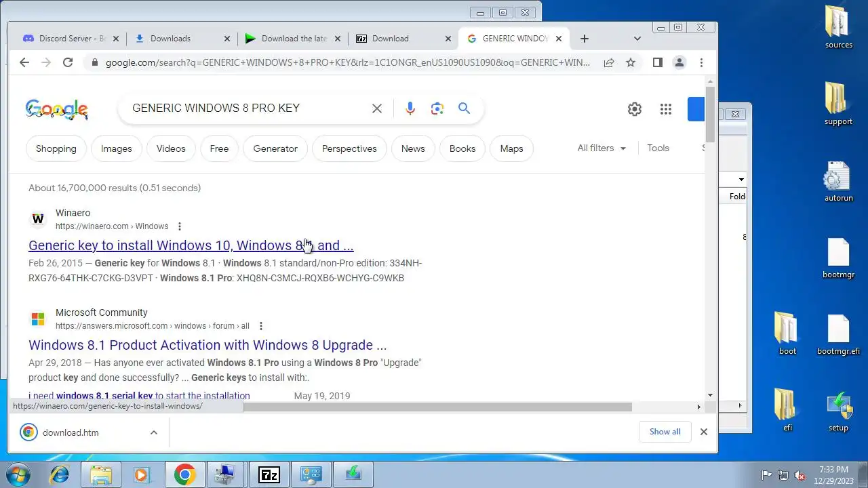Switch to the 7z Download tab
This screenshot has width=868, height=488.
tap(403, 39)
